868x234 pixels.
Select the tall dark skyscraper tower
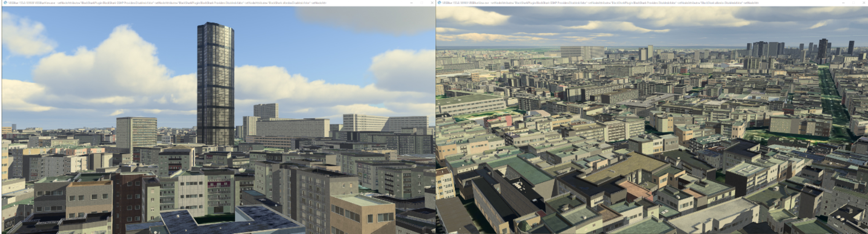coord(215,84)
